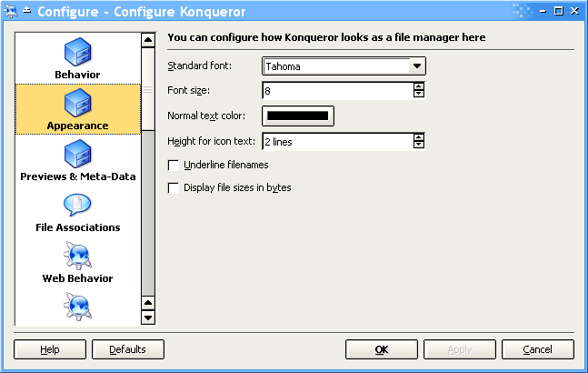Open the File Associations magnifier icon
The height and width of the screenshot is (373, 588).
click(x=77, y=205)
